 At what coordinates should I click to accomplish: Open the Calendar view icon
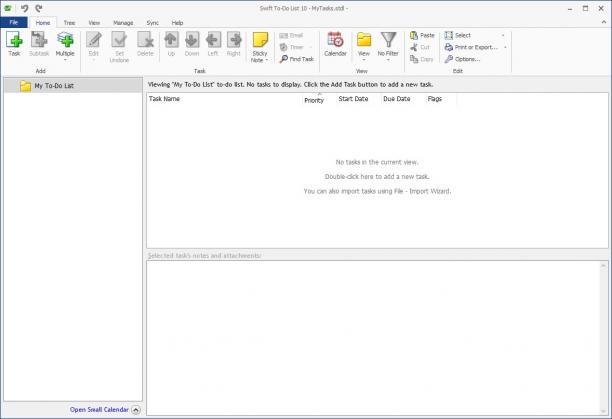(x=335, y=40)
